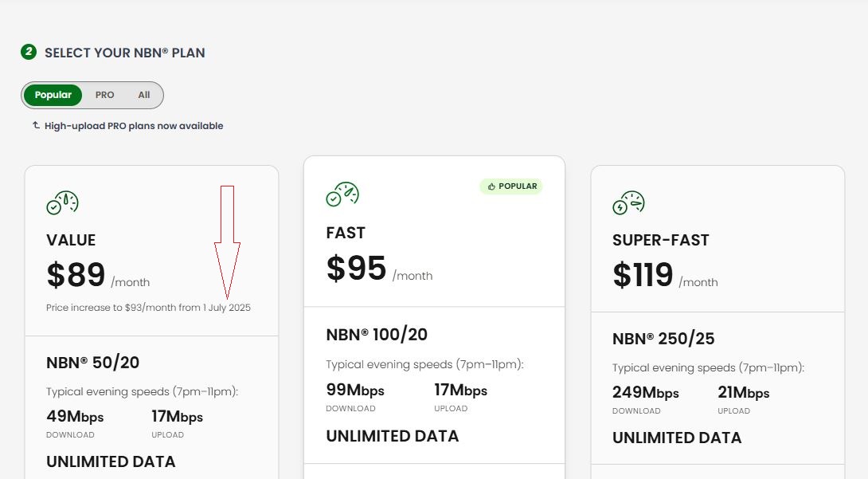868x479 pixels.
Task: Select the FAST plan title
Action: click(346, 234)
